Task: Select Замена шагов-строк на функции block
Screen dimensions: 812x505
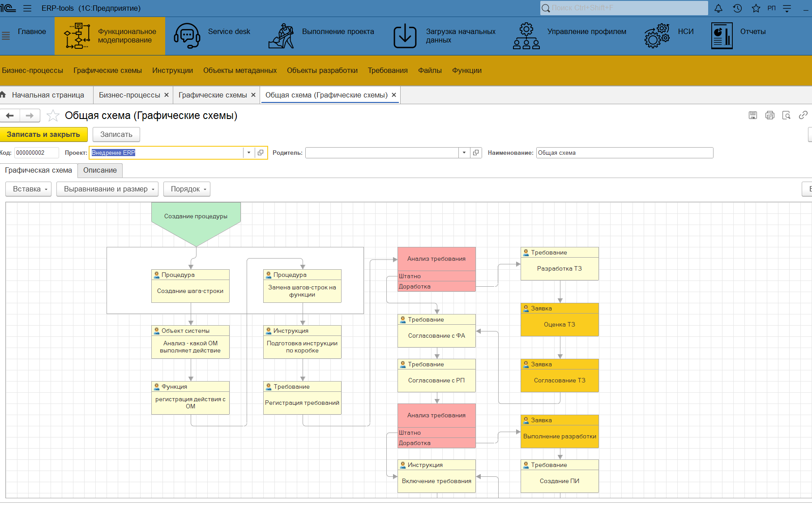Action: tap(302, 286)
